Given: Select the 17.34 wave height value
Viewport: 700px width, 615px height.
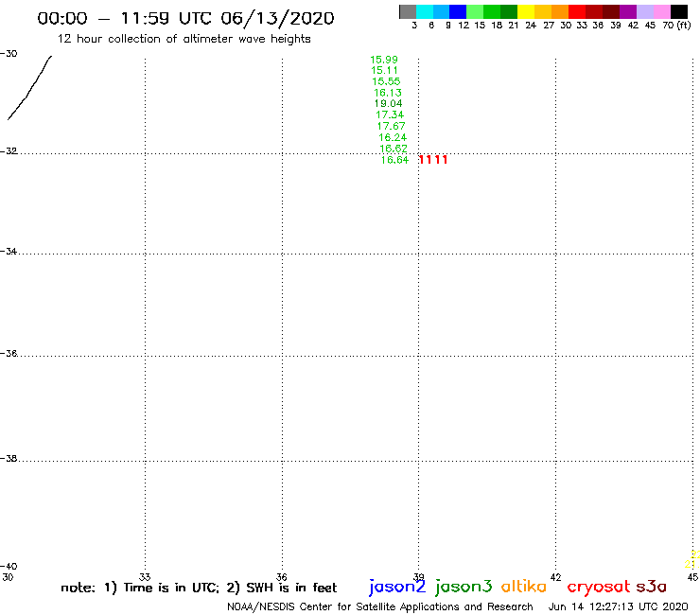Looking at the screenshot, I should tap(390, 114).
